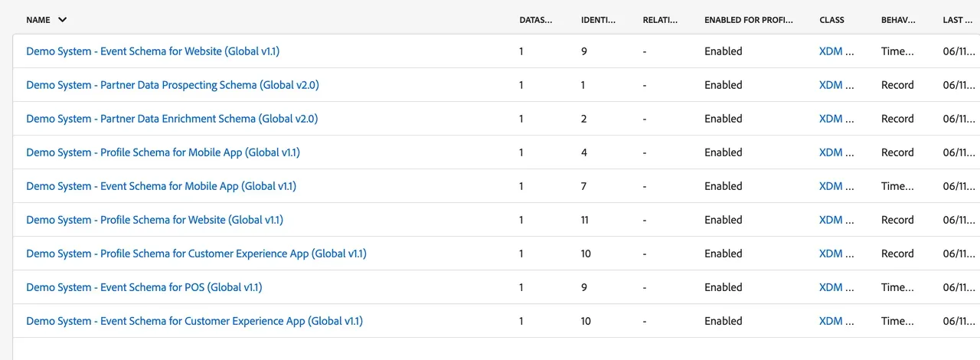This screenshot has width=980, height=360.
Task: Select Record behavior in Profile Schema for Website row
Action: [897, 220]
